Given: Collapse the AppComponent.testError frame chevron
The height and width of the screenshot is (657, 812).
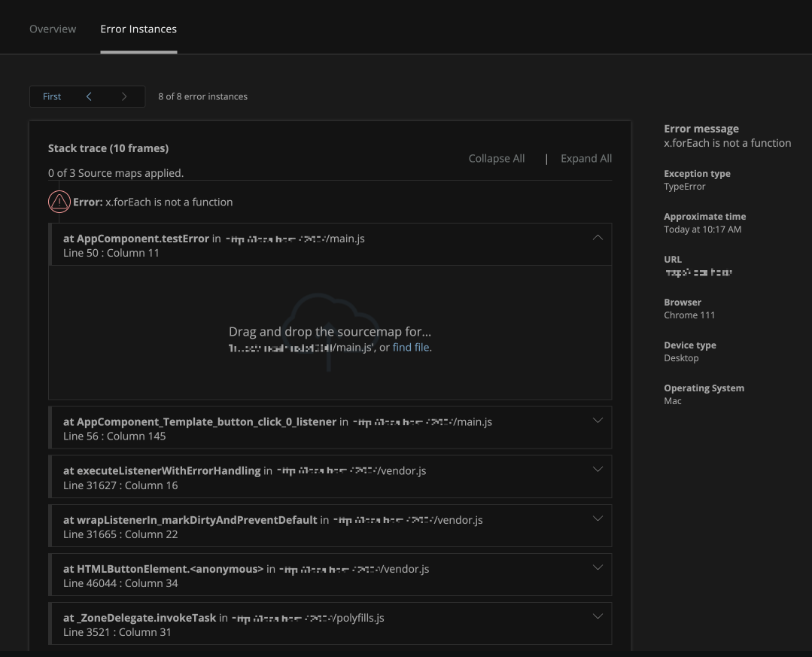Looking at the screenshot, I should tap(598, 236).
